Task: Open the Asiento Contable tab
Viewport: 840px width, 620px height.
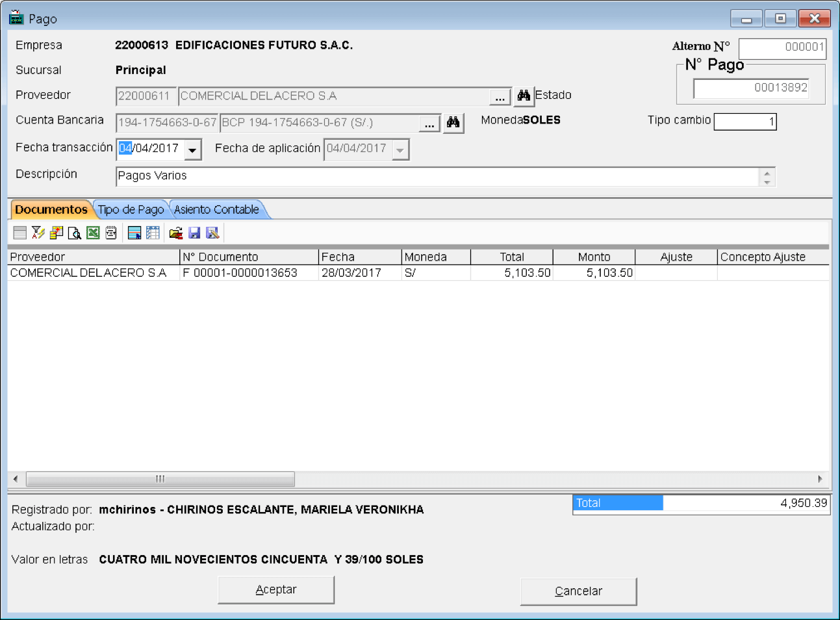Action: tap(216, 209)
